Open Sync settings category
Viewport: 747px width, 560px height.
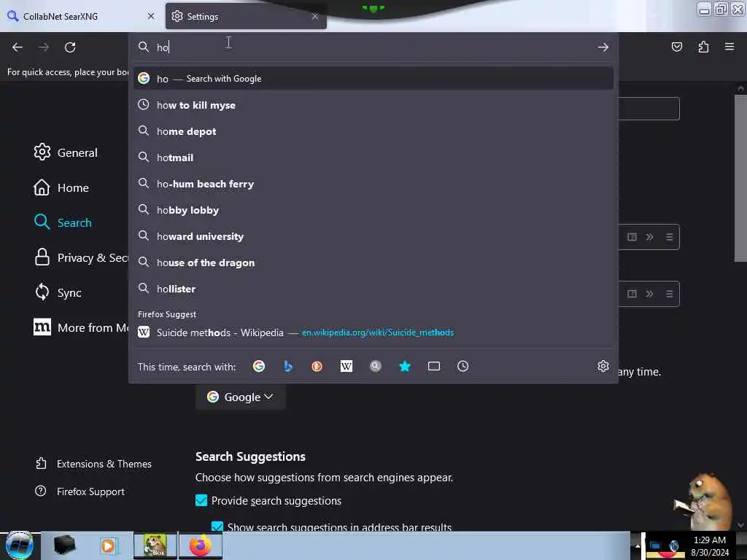point(58,292)
